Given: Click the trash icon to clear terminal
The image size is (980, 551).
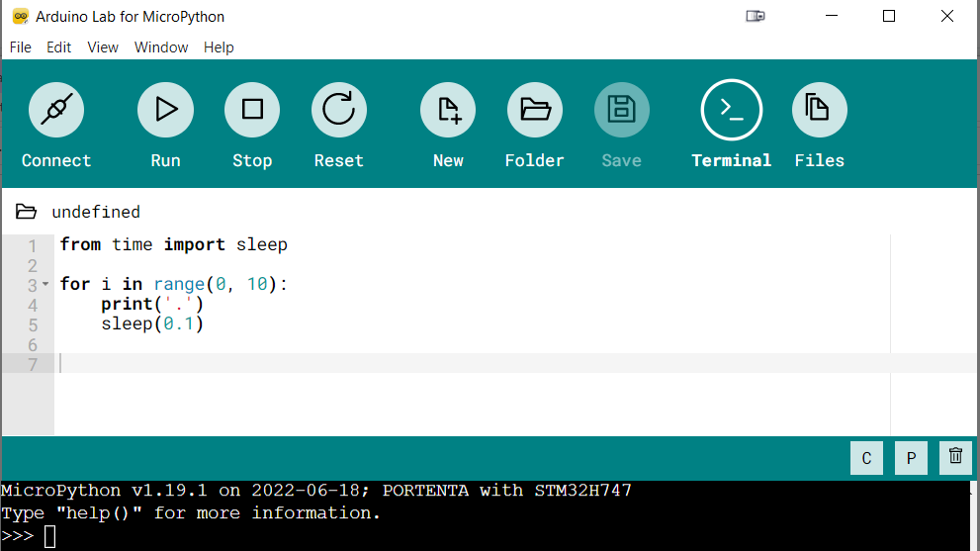Looking at the screenshot, I should [x=955, y=457].
